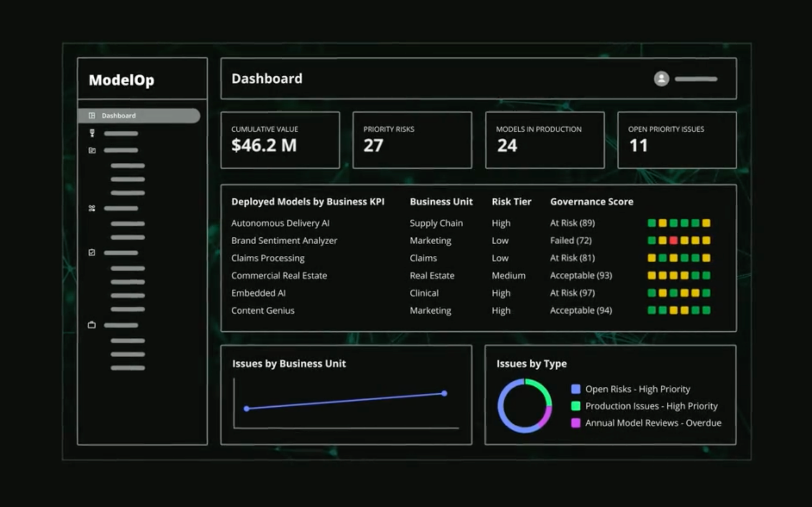Open the Cumulative Value $46.2 M card

point(280,140)
